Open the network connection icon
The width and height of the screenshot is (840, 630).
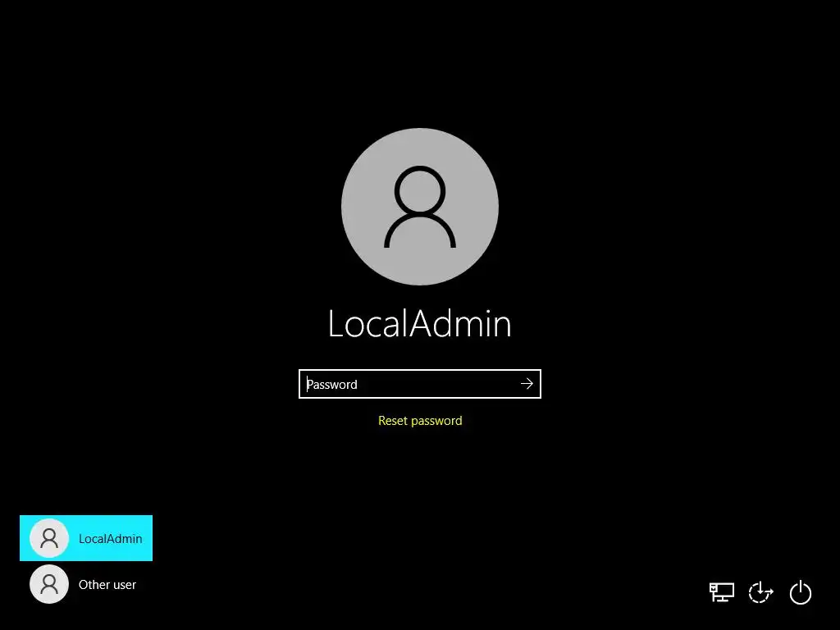click(x=722, y=592)
